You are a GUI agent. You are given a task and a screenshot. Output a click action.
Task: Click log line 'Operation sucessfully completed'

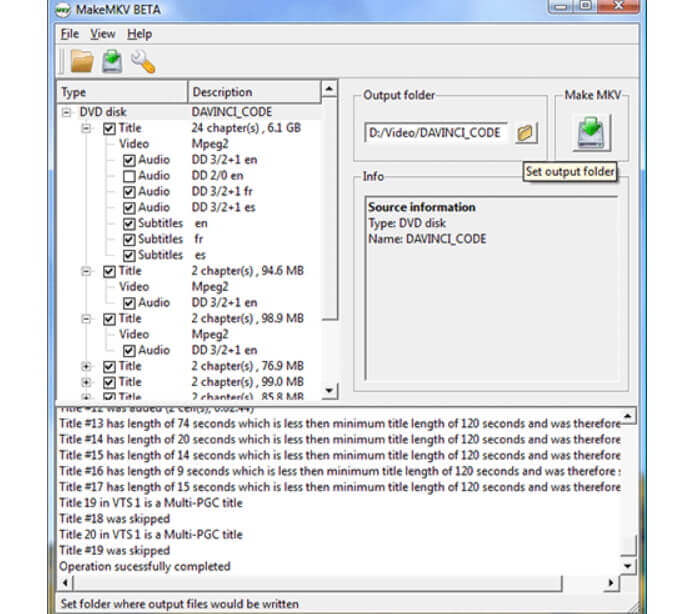(x=145, y=566)
